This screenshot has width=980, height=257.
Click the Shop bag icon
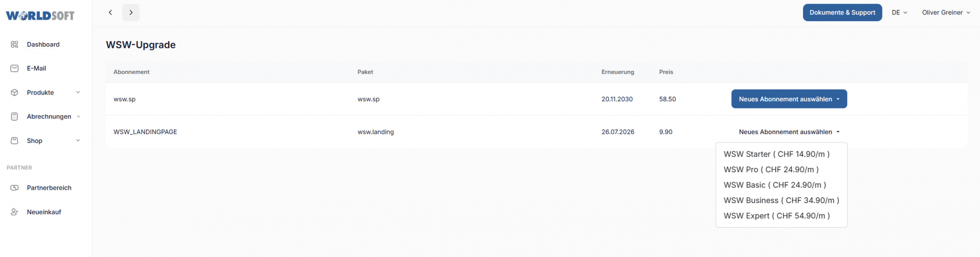tap(14, 141)
